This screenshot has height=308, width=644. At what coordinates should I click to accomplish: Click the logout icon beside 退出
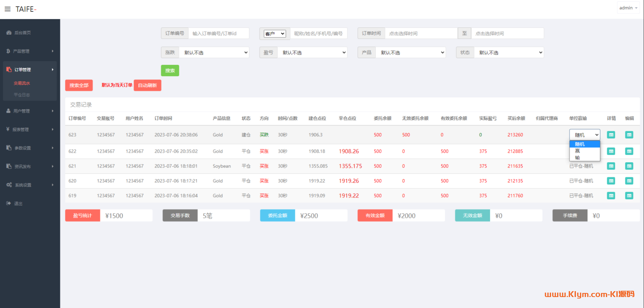(8, 203)
